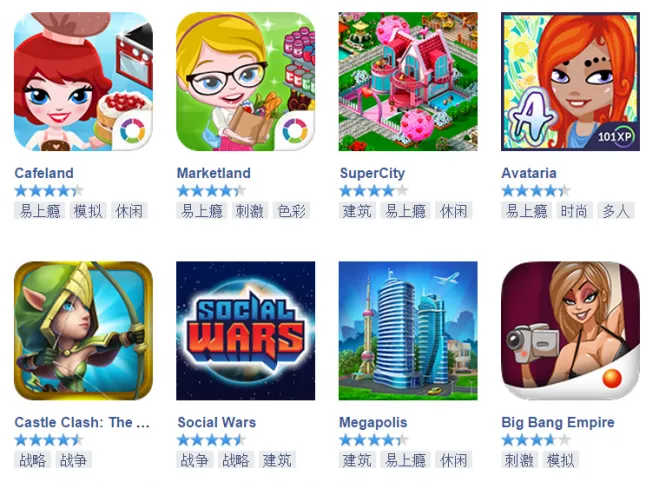Follow the SuperCity title link
Screen dimensions: 646x482
tap(372, 173)
